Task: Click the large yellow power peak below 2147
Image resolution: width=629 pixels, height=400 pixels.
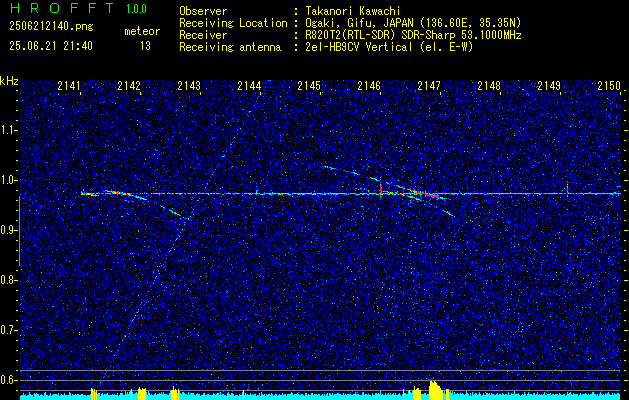Action: point(435,389)
